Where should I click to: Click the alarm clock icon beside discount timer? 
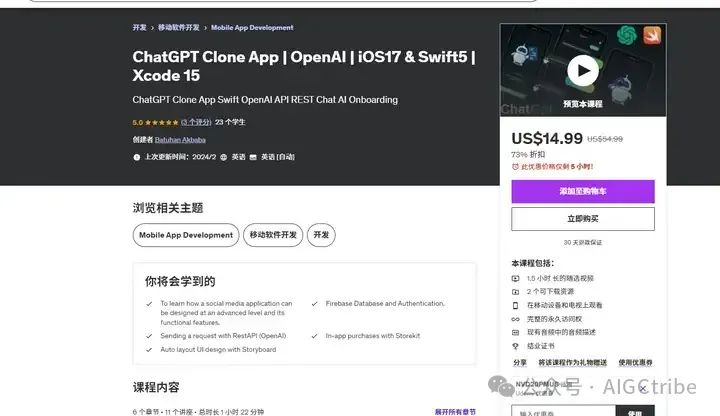[x=515, y=167]
